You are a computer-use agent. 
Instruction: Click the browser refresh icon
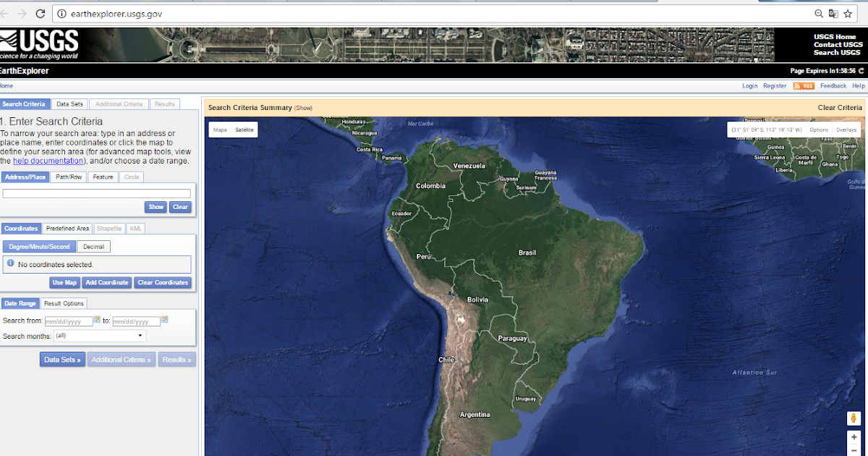(40, 13)
